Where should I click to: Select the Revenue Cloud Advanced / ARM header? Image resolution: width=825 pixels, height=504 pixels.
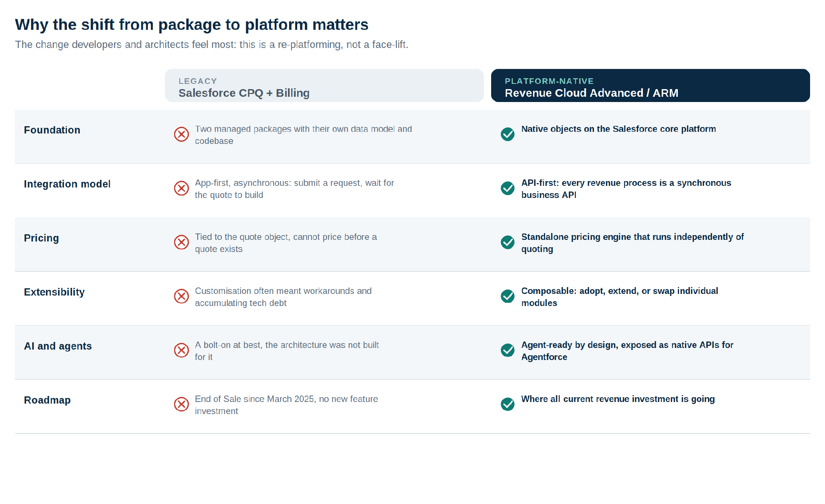pyautogui.click(x=650, y=85)
